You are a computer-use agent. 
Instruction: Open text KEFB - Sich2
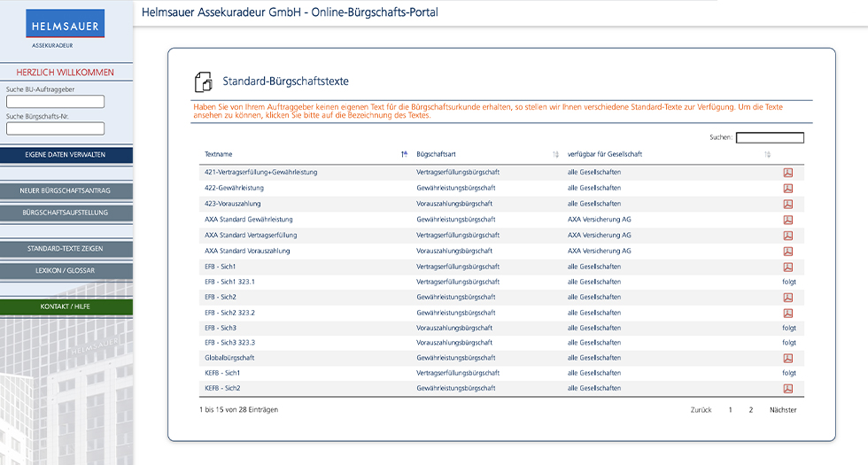tap(222, 388)
